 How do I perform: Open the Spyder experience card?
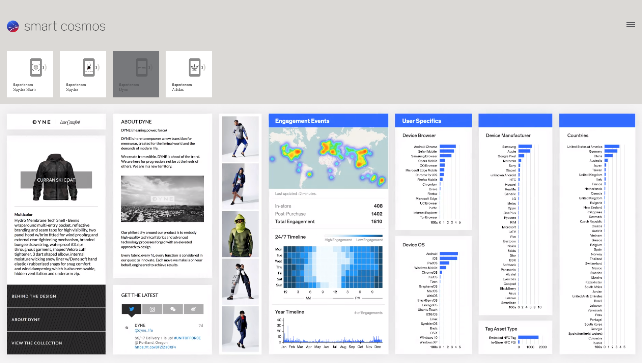[83, 74]
